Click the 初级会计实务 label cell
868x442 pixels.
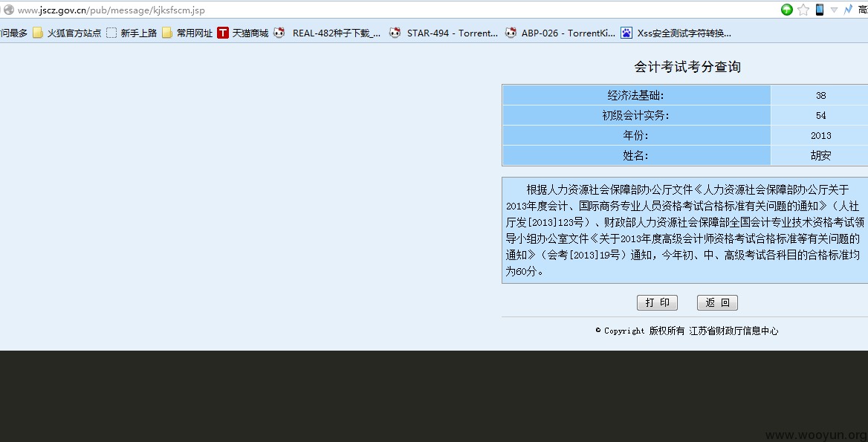tap(637, 116)
